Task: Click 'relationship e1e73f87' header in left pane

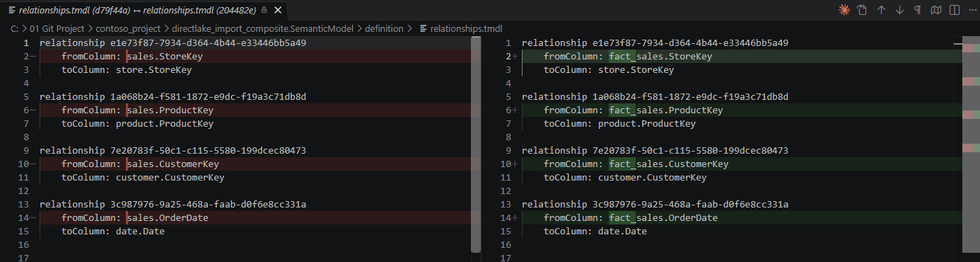Action: [173, 43]
